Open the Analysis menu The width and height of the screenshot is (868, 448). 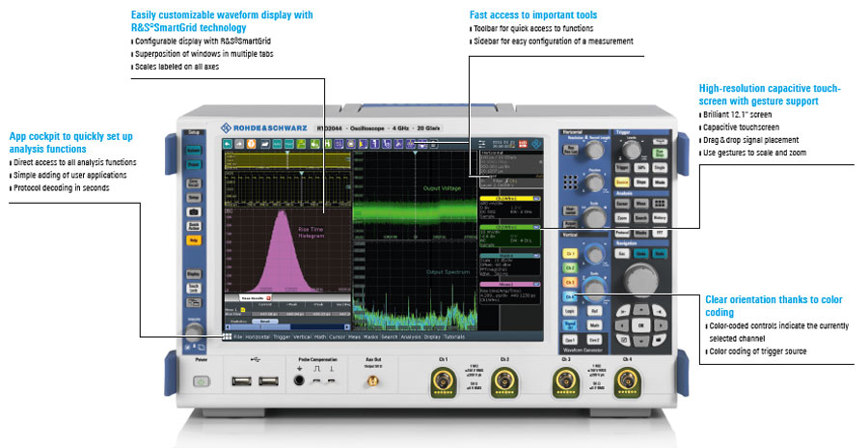pyautogui.click(x=411, y=337)
